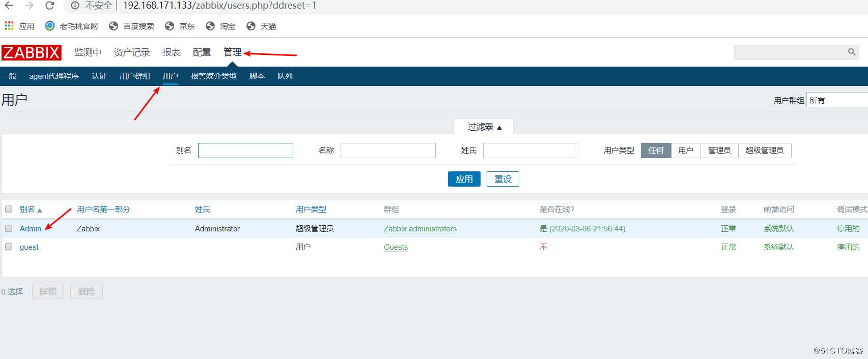Sort by 用户名第一部分 column
Screen dimensions: 868x359
pos(103,210)
